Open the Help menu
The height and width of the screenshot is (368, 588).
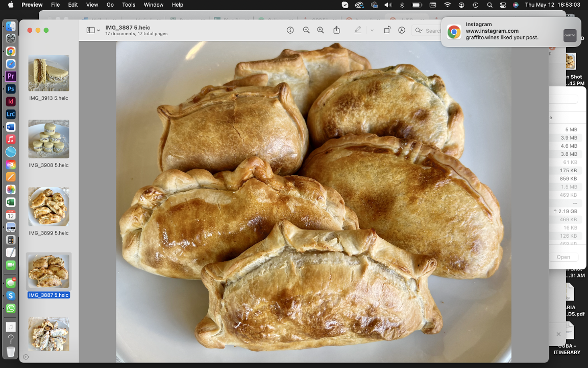coord(178,5)
